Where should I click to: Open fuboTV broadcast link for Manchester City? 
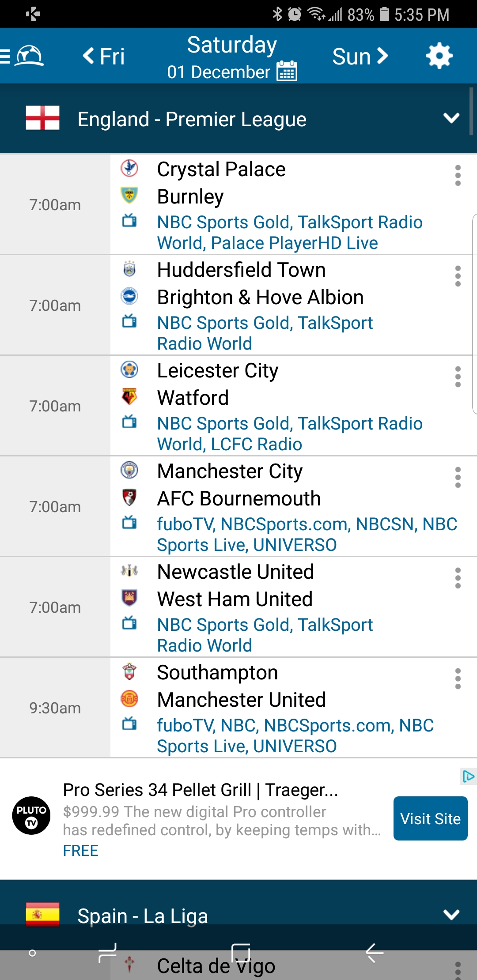(x=185, y=524)
